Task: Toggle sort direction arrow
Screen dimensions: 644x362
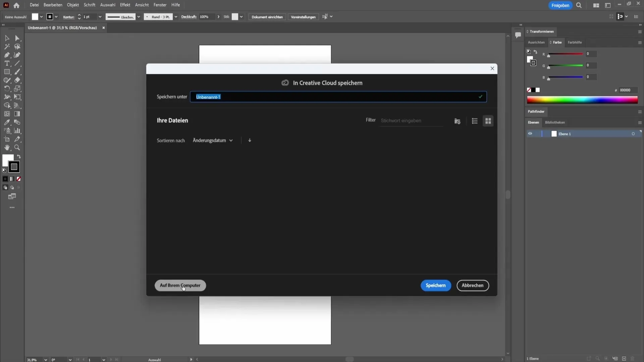Action: point(250,140)
